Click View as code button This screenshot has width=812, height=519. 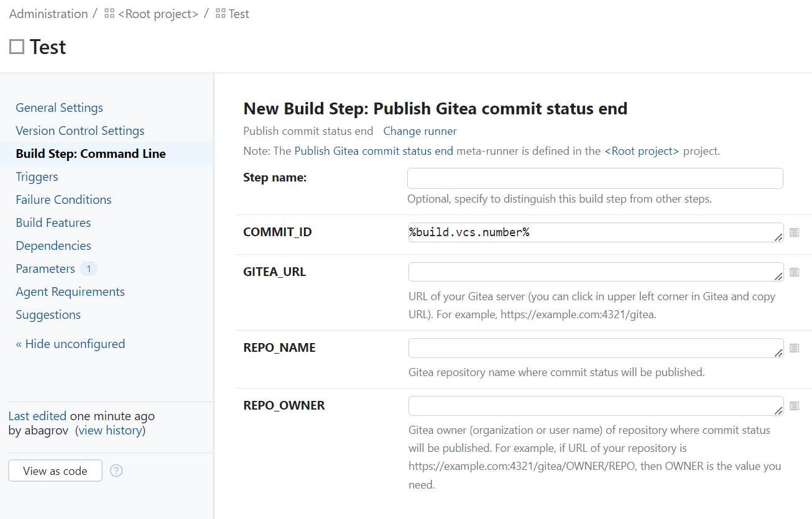pos(55,471)
